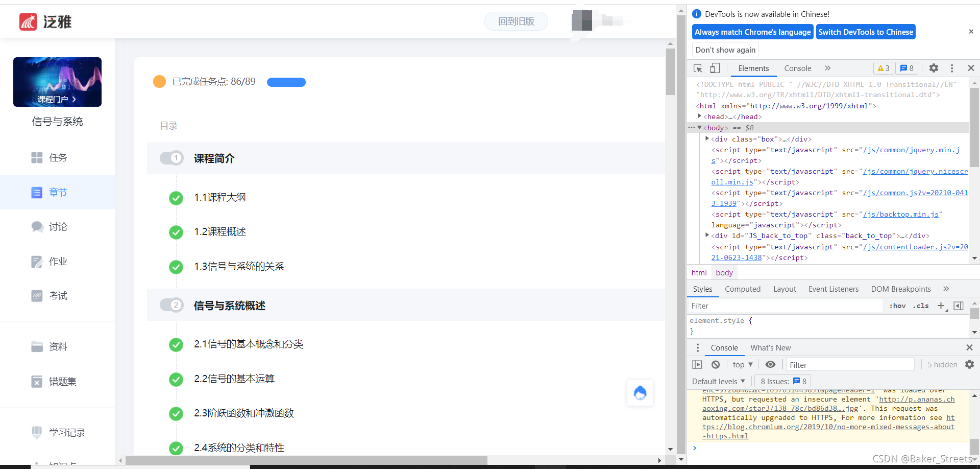Click the 3 warnings badge
This screenshot has height=469, width=980.
[884, 68]
